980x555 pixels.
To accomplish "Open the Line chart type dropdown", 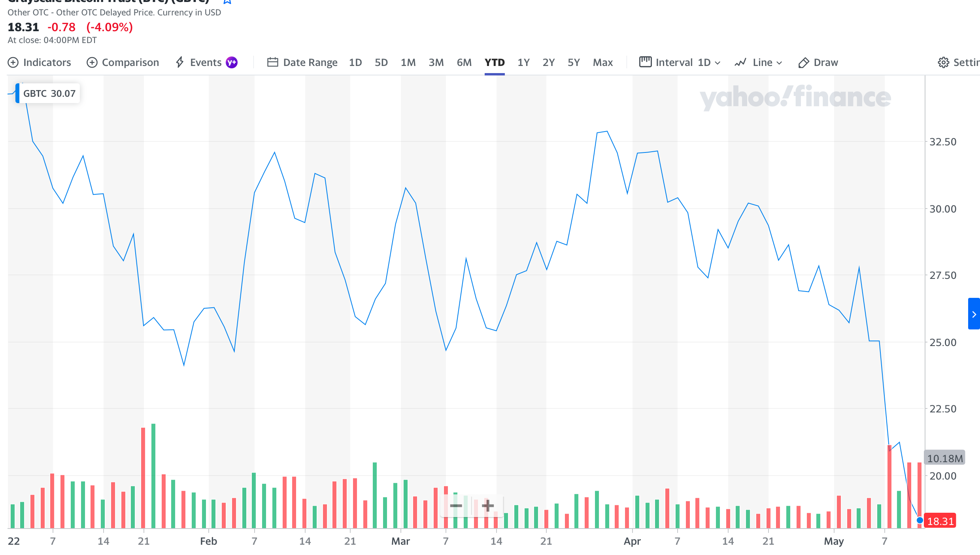I will pos(758,62).
